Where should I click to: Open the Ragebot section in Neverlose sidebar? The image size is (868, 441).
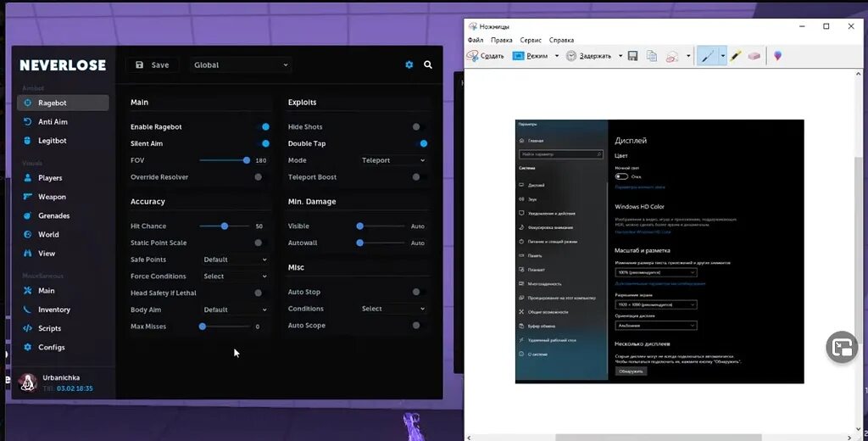[63, 103]
